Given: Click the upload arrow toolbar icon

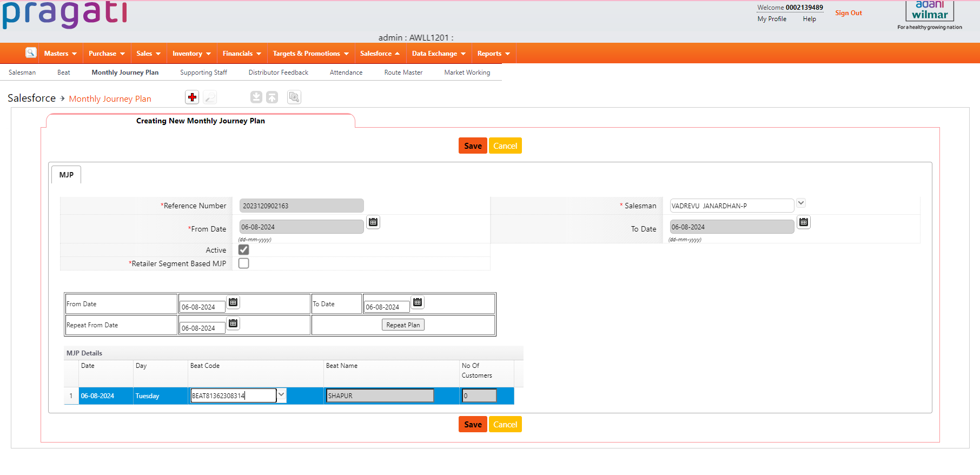Looking at the screenshot, I should coord(272,97).
